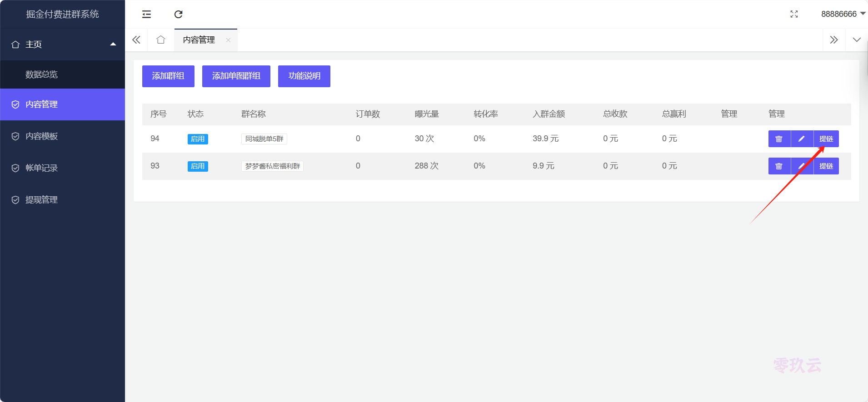Click the 序号 column header
868x402 pixels.
(x=159, y=114)
